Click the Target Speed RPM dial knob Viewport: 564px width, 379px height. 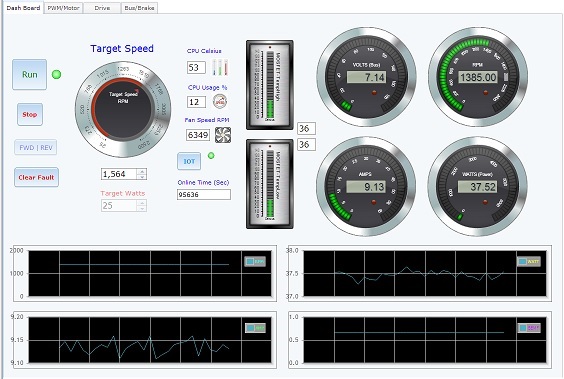point(123,110)
